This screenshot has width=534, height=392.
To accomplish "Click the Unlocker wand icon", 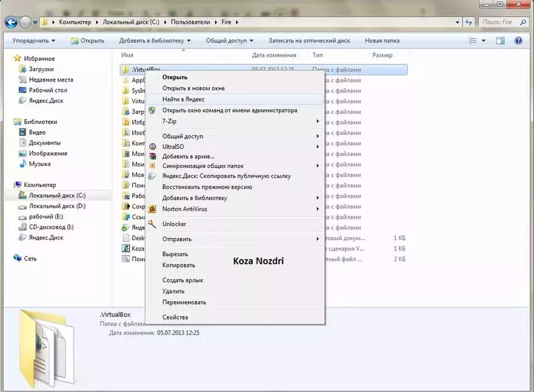I will point(152,224).
